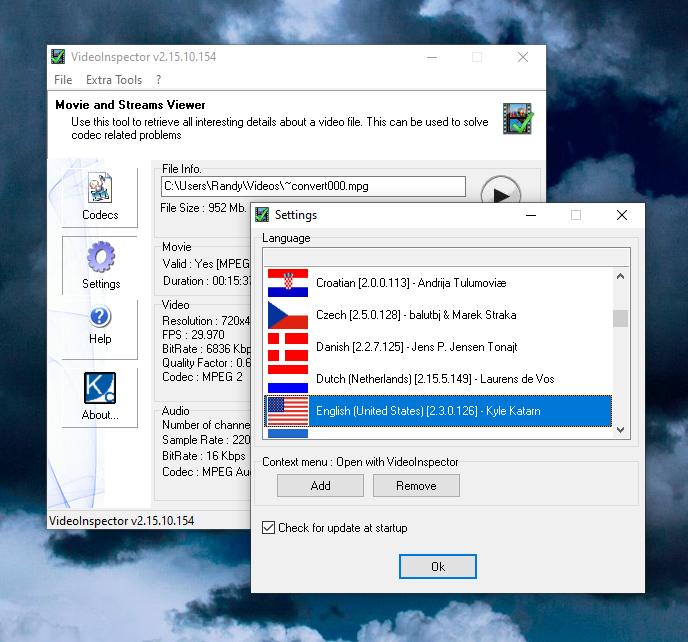Close the VideoInspector main window
This screenshot has width=688, height=642.
click(523, 57)
